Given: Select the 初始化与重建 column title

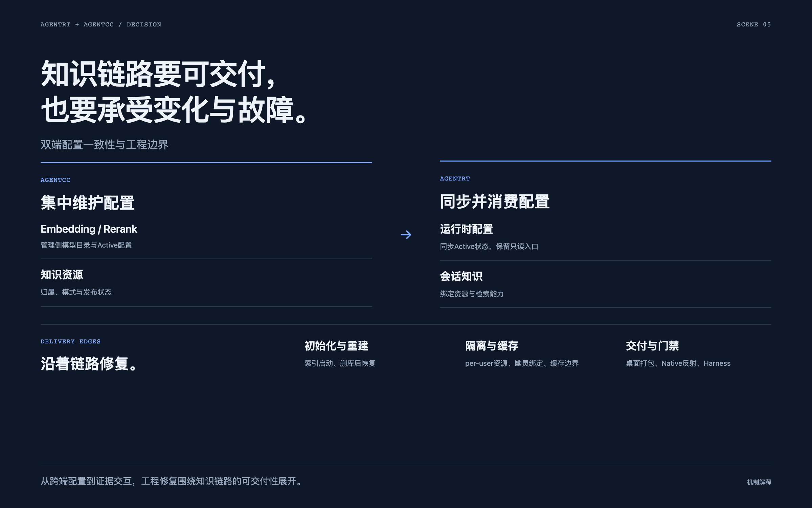Looking at the screenshot, I should (x=336, y=346).
